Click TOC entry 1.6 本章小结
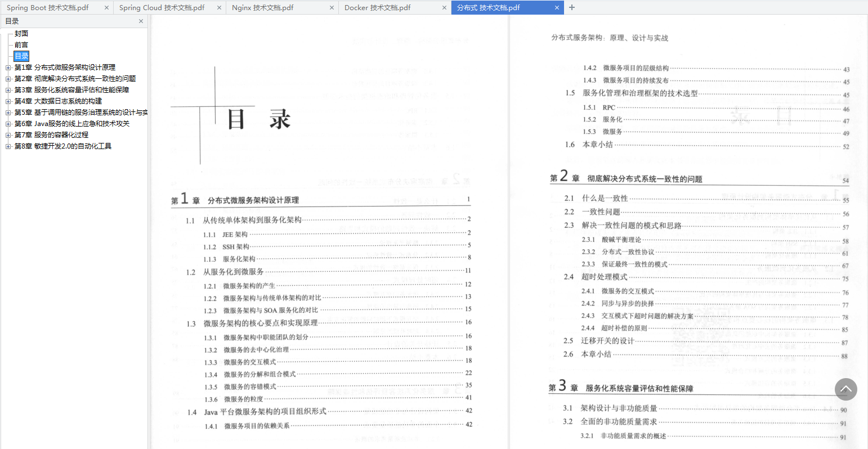868x449 pixels. click(x=707, y=145)
